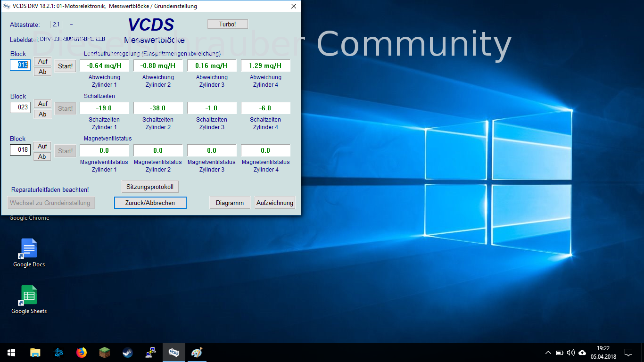This screenshot has height=362, width=644.
Task: Click Zurück/Abbrechen to go back
Action: (150, 203)
